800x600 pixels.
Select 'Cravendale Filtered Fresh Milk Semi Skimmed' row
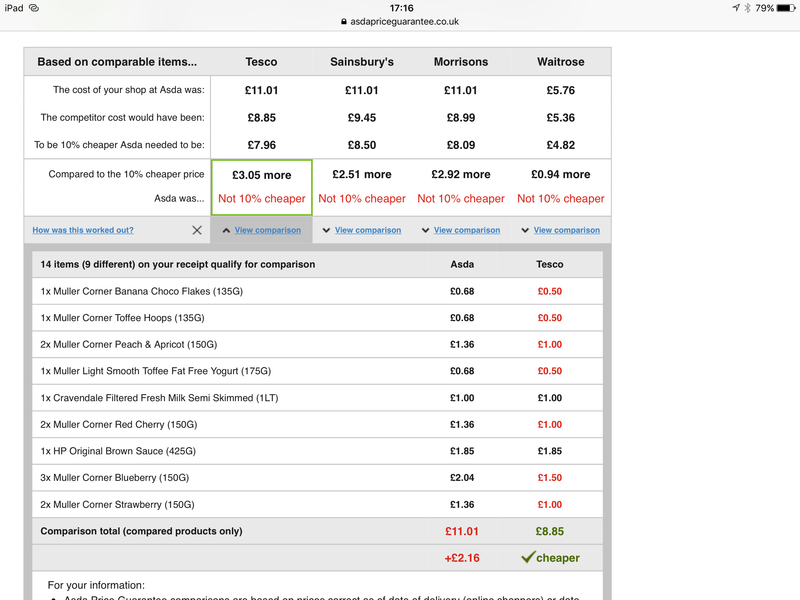click(x=317, y=398)
